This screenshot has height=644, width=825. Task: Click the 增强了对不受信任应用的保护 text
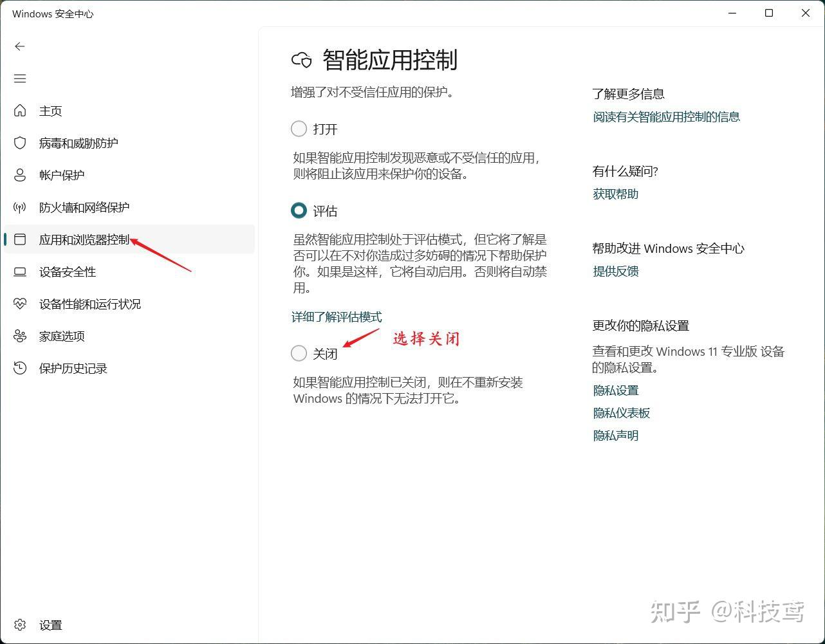(373, 92)
